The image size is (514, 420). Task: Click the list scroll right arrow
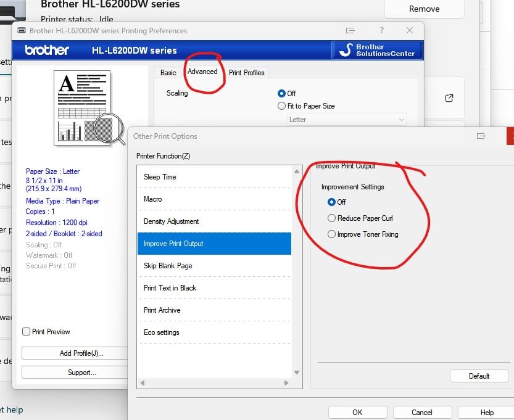click(x=286, y=382)
